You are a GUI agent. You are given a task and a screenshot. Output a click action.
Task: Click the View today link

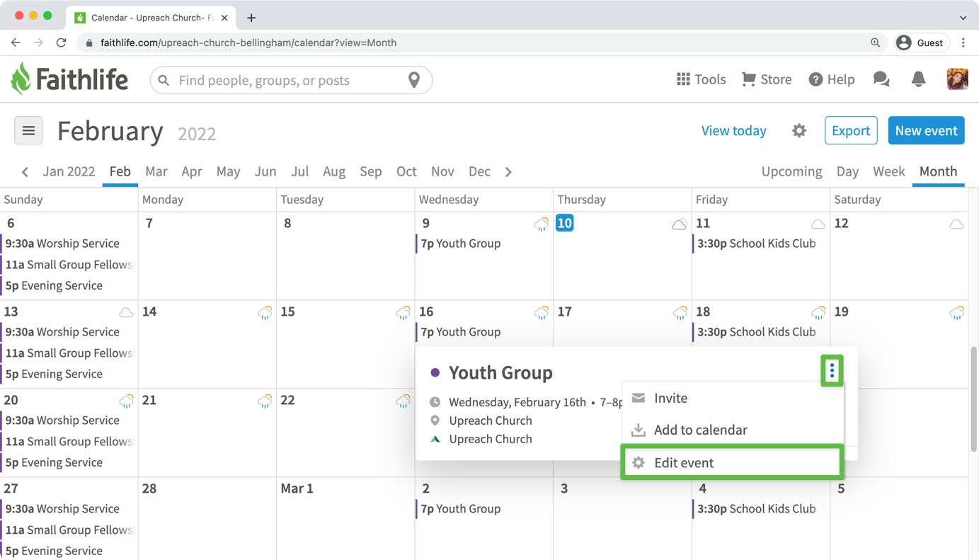point(733,130)
